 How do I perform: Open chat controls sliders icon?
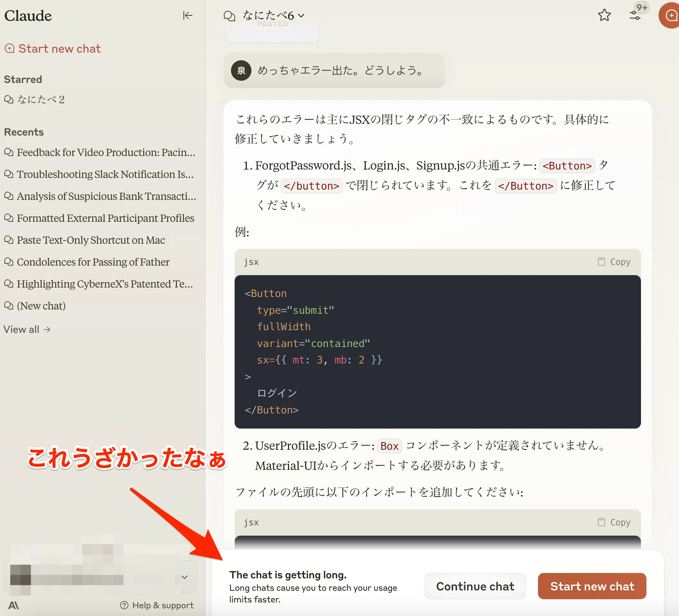(x=635, y=15)
